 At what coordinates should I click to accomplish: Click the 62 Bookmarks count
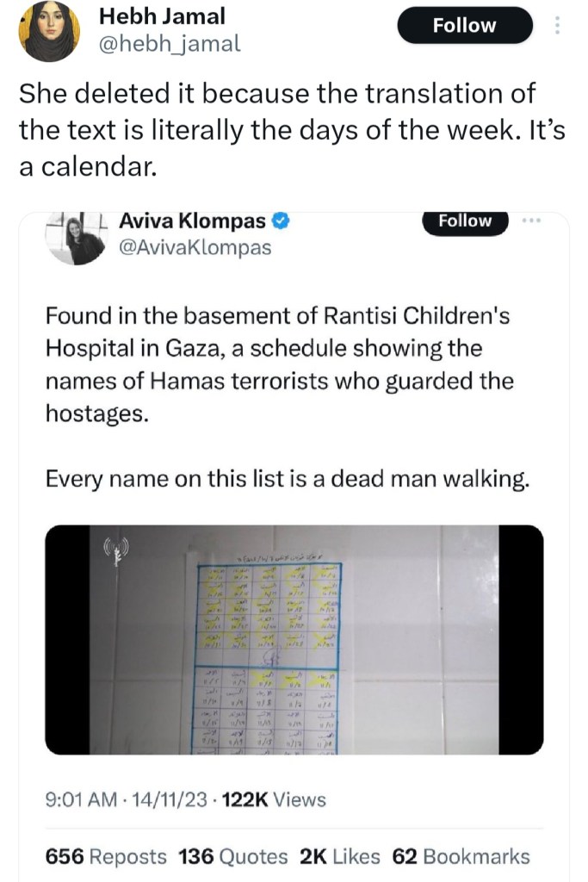click(x=461, y=856)
